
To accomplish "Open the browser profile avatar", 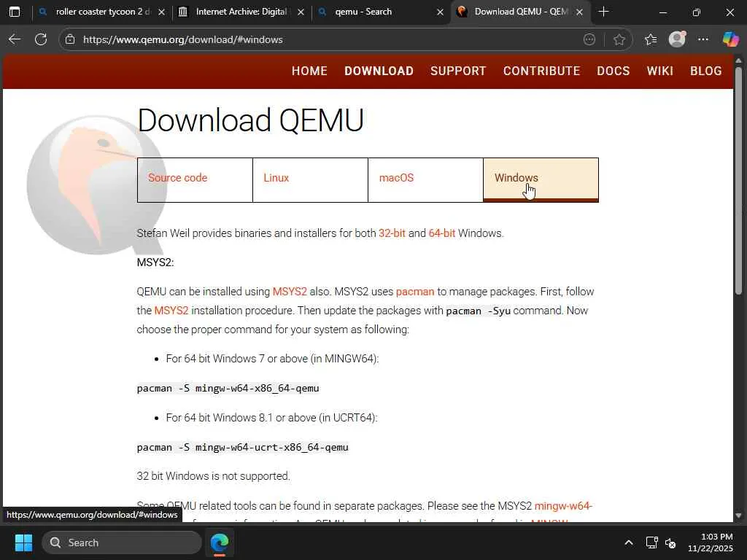I will 677,39.
